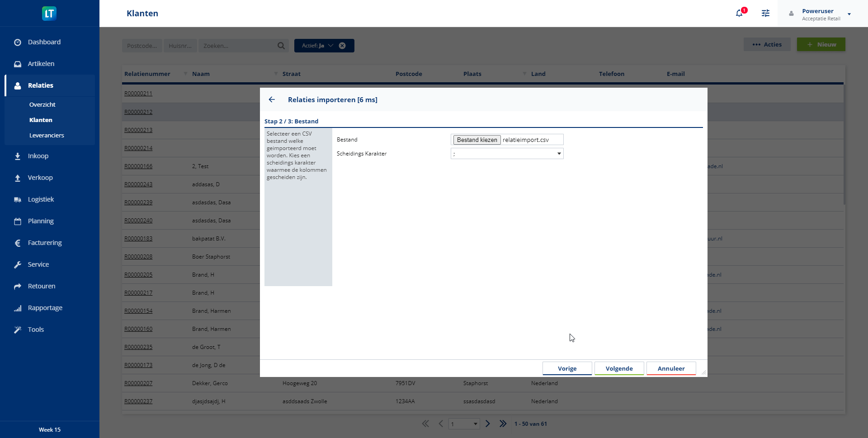
Task: Open the Dashboard menu item
Action: (44, 42)
